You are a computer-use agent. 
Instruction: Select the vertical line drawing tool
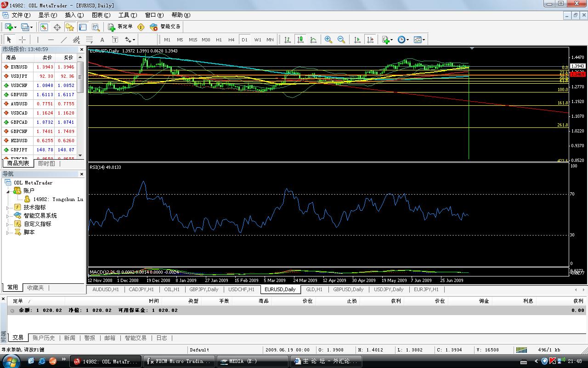click(x=38, y=40)
